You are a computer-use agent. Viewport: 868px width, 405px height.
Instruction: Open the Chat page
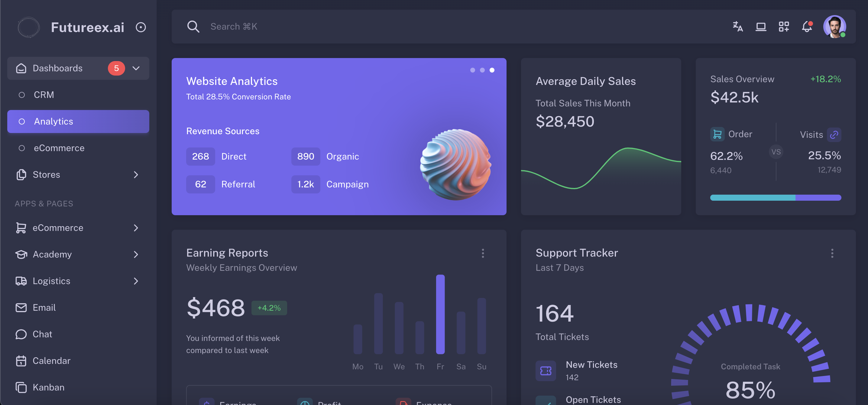[78, 334]
